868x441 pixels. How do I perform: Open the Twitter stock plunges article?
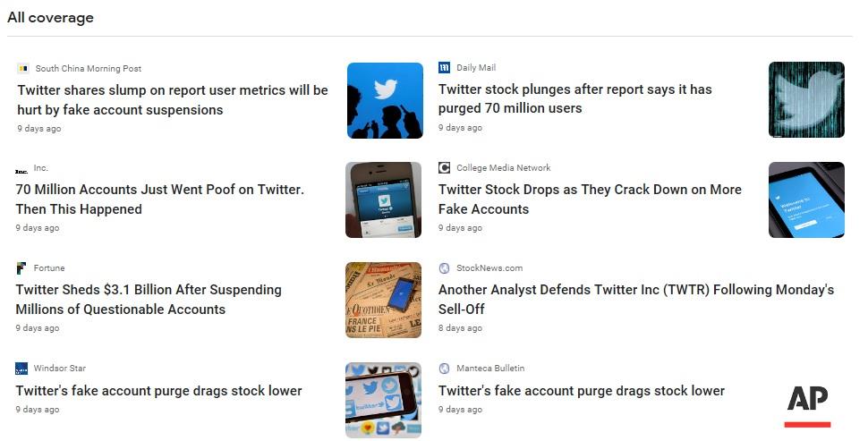(574, 98)
